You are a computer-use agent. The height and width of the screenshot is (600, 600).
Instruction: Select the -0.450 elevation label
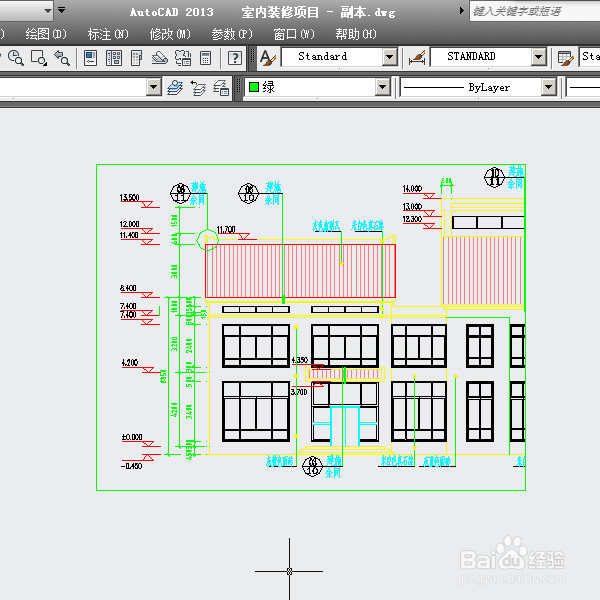[131, 466]
